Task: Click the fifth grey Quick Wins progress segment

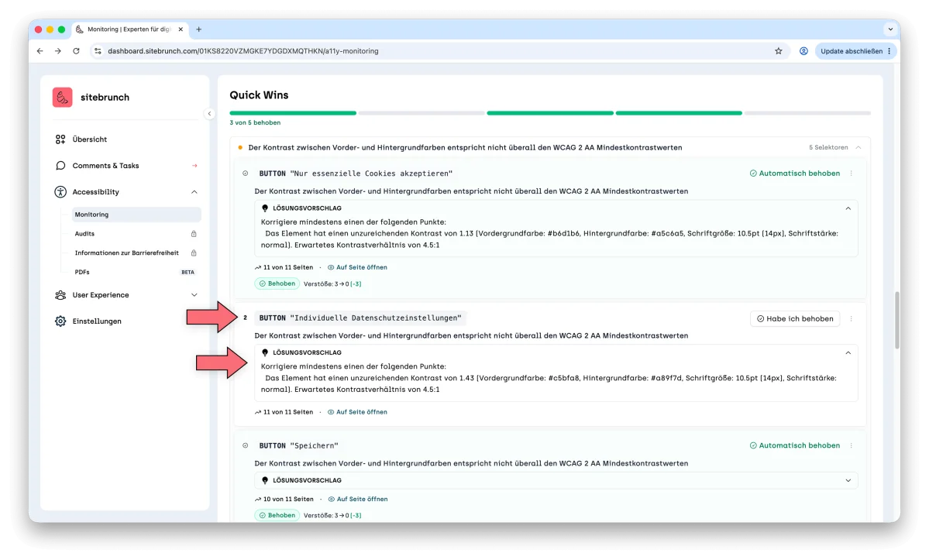Action: [x=807, y=113]
